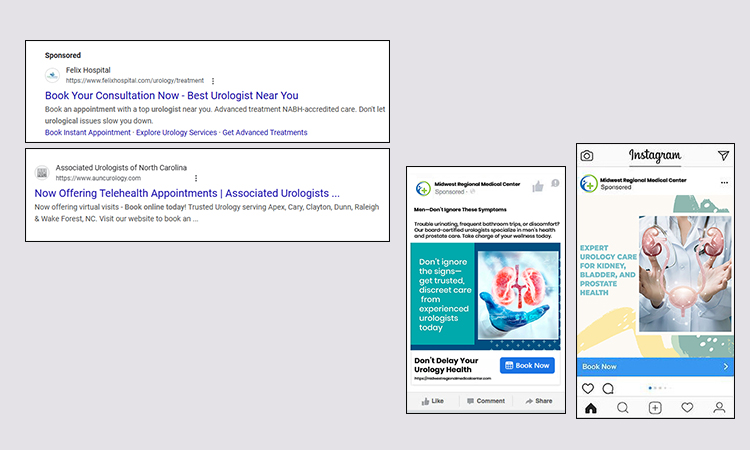Open the Instagram camera icon
The height and width of the screenshot is (450, 750).
point(587,156)
